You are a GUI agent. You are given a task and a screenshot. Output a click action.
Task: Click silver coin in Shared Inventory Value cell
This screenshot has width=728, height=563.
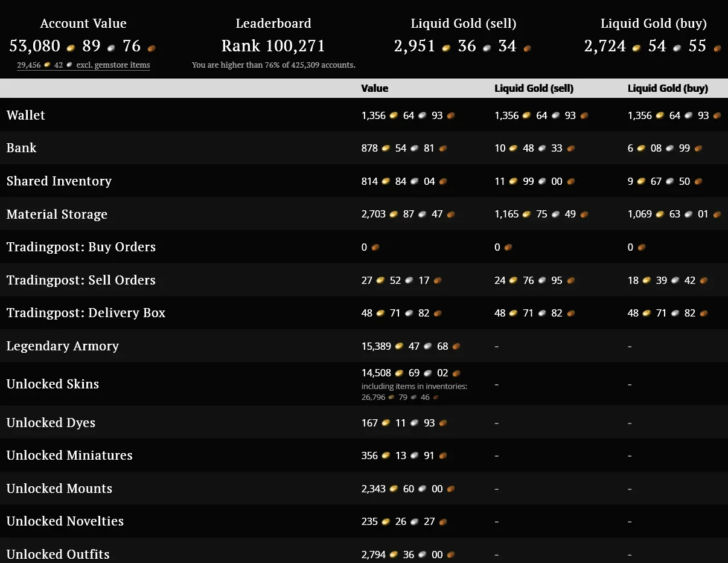click(x=414, y=181)
